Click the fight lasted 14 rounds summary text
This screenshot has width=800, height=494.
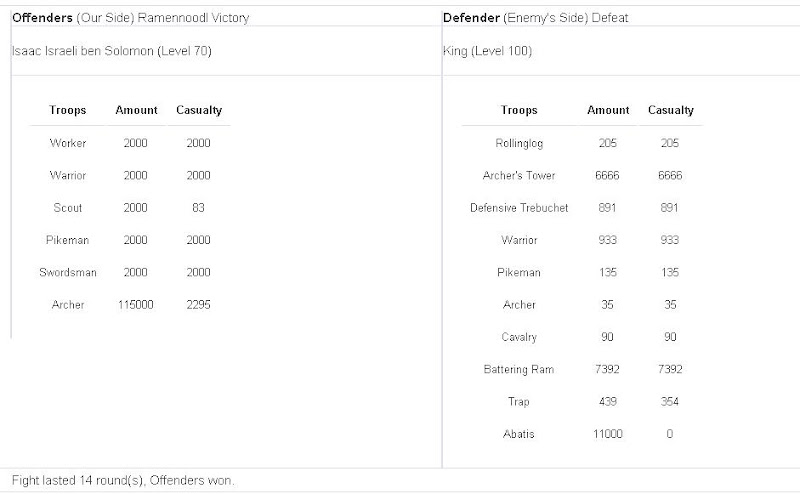(x=123, y=481)
